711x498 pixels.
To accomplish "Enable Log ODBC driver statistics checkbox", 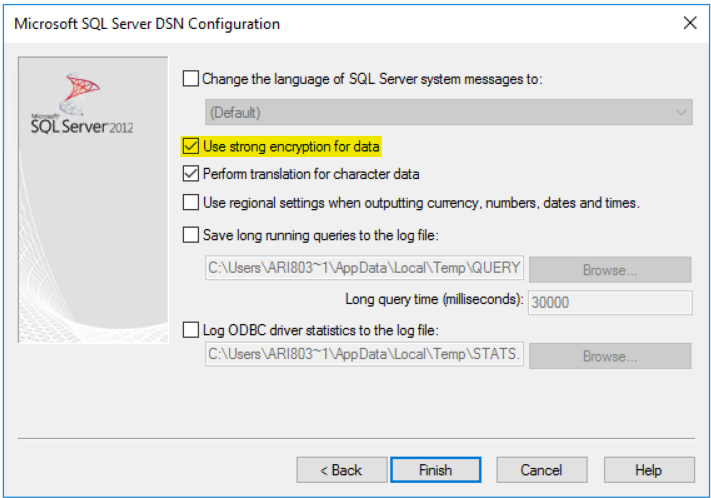I will [x=190, y=330].
